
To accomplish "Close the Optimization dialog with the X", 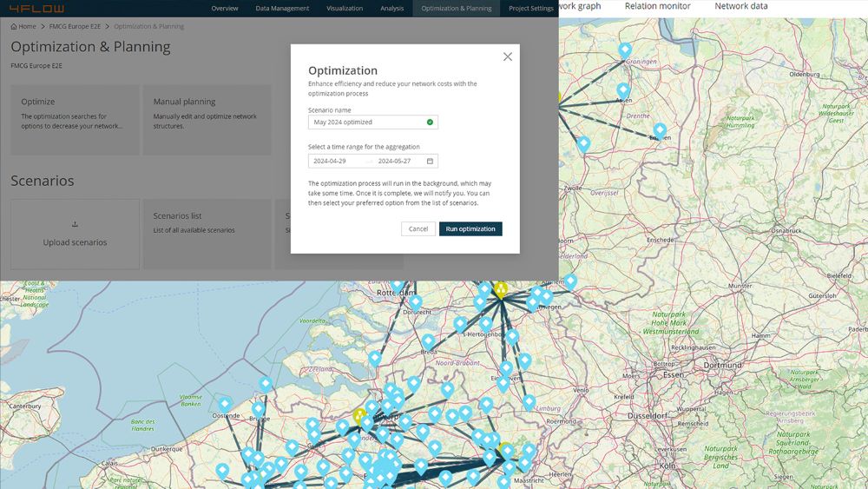I will tap(508, 56).
